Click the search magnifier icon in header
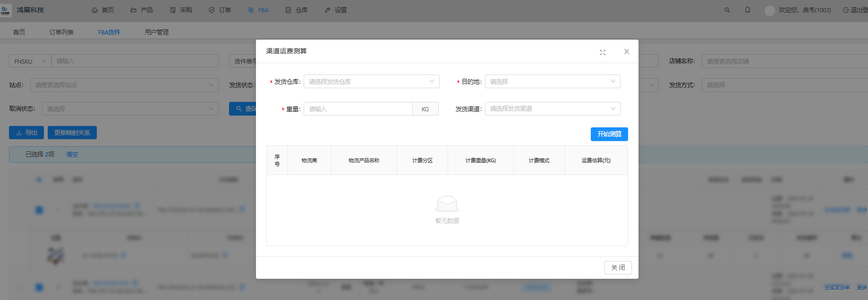This screenshot has width=868, height=300. [x=727, y=10]
